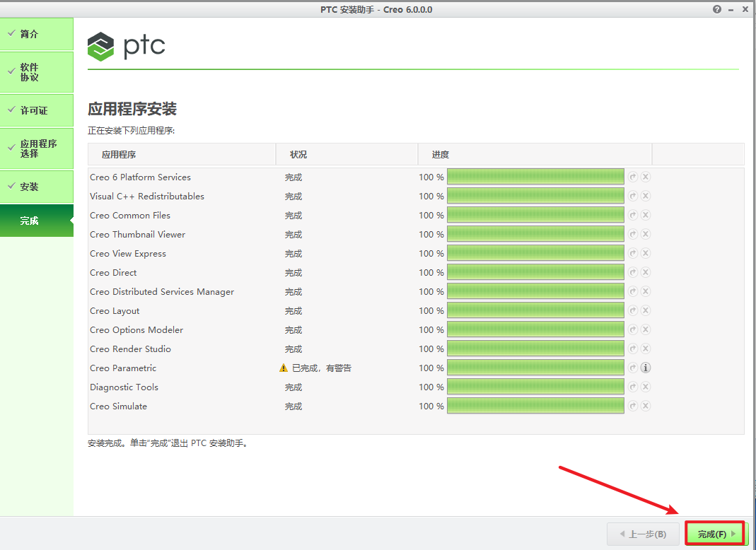Click the PTC logo at the top
Viewport: 756px width, 550px height.
[x=127, y=47]
